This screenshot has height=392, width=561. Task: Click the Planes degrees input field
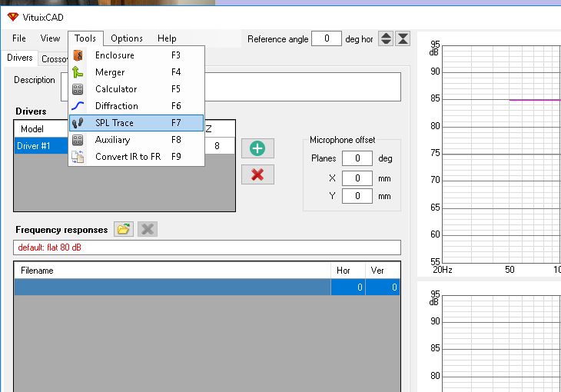(x=357, y=158)
